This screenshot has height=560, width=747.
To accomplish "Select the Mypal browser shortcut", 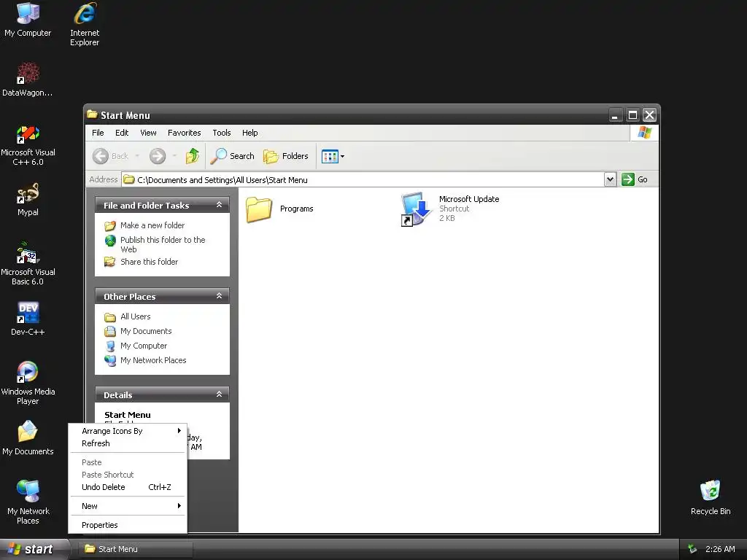I will coord(28,199).
